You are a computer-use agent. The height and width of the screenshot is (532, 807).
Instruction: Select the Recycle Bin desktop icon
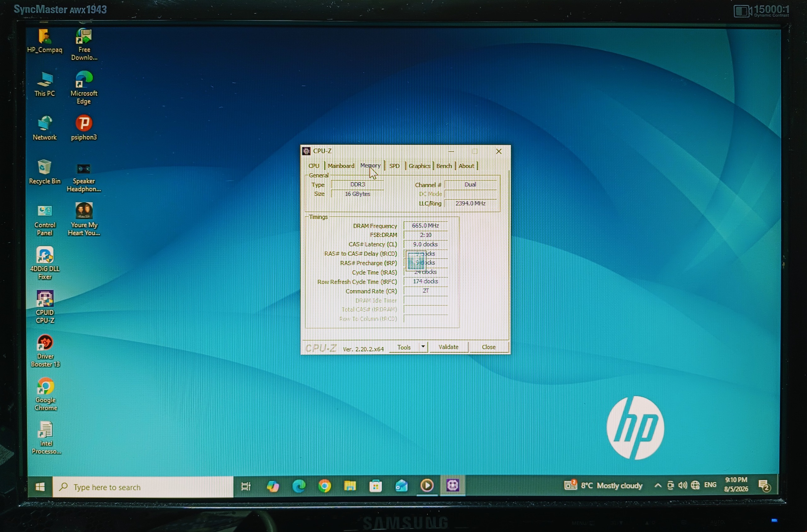(x=44, y=172)
